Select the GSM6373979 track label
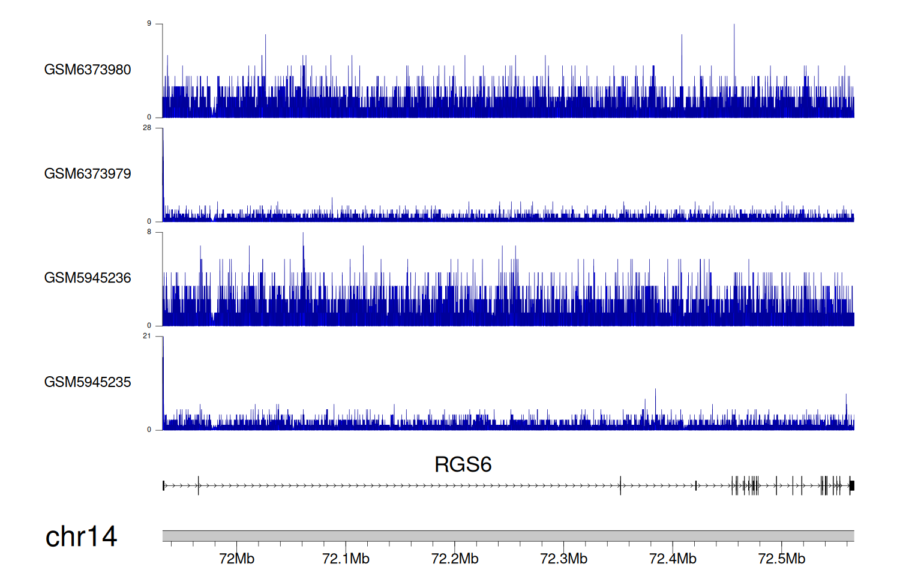 (88, 174)
